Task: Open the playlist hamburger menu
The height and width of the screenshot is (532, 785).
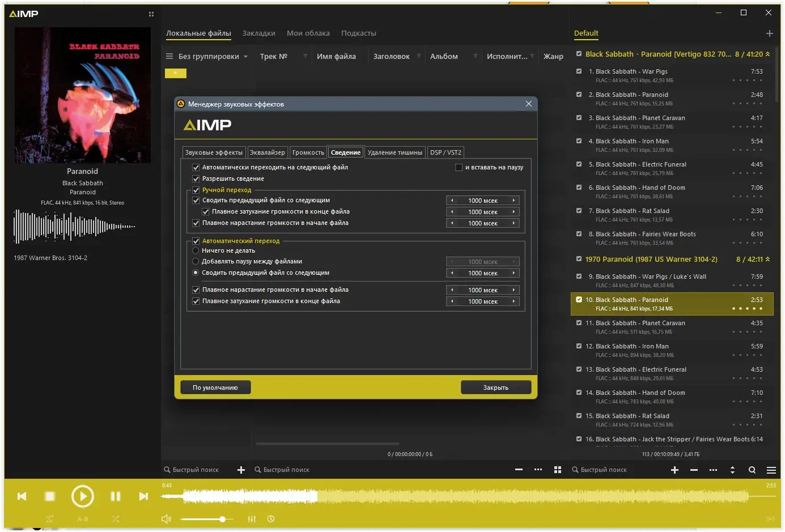Action: click(771, 470)
